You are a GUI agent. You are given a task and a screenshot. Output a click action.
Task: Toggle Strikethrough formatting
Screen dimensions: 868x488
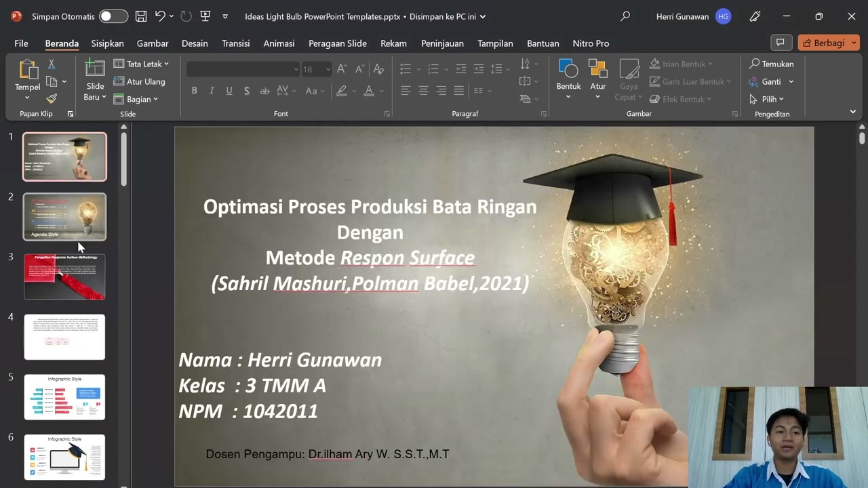pos(264,91)
